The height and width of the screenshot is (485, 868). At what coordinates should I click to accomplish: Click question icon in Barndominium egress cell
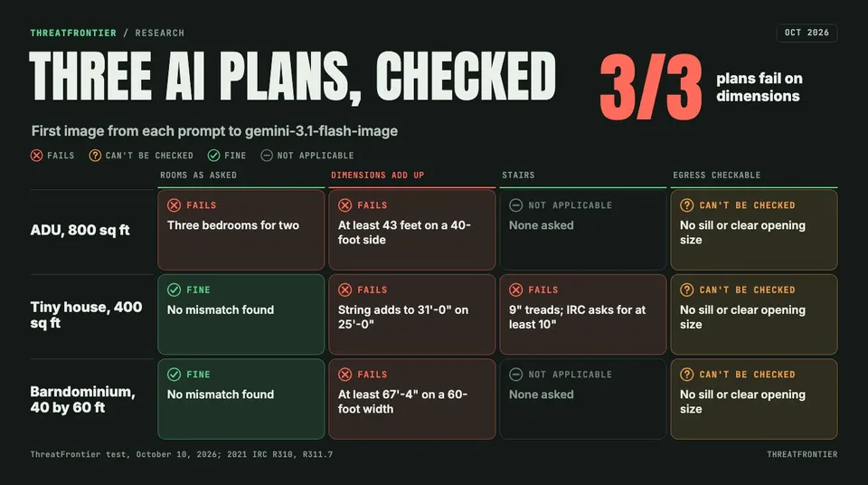(x=687, y=375)
